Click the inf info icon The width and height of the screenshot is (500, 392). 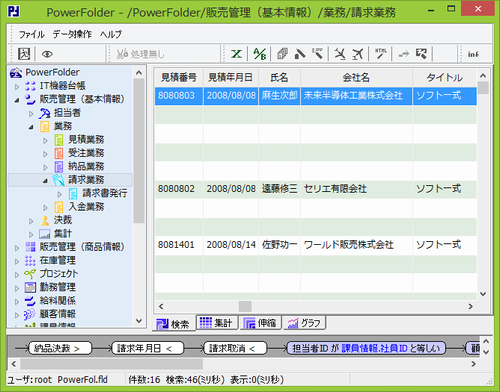click(x=473, y=54)
